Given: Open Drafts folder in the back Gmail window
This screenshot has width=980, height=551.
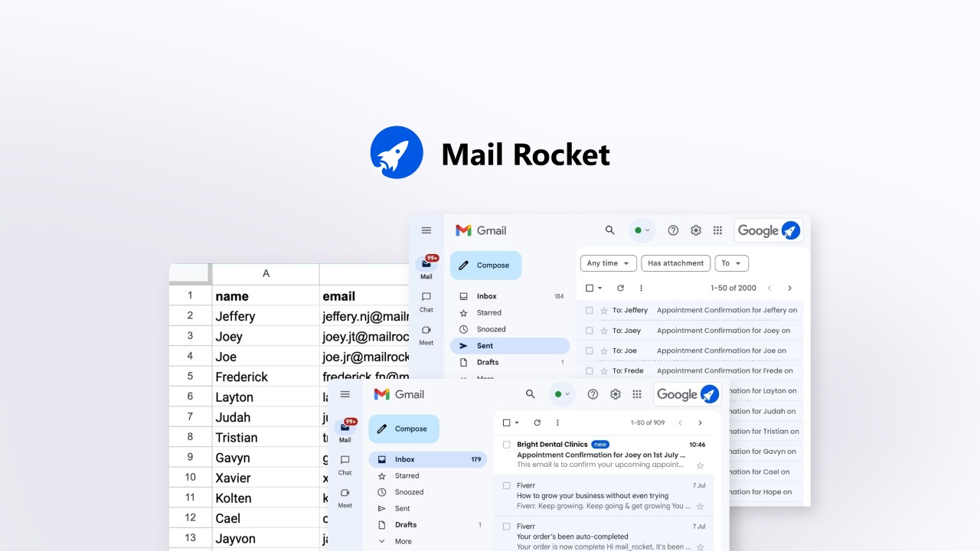Looking at the screenshot, I should click(x=510, y=363).
